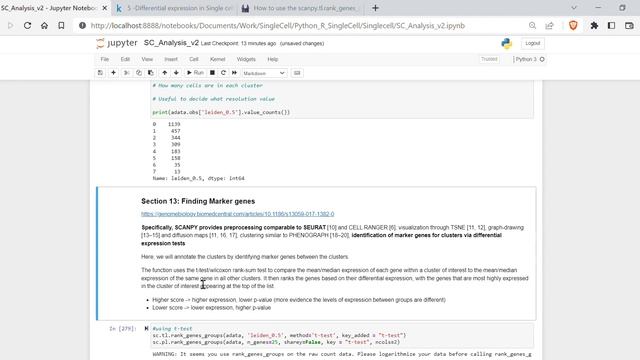Screen dimensions: 640x360
Task: Click the Python logo icon
Action: point(507,43)
